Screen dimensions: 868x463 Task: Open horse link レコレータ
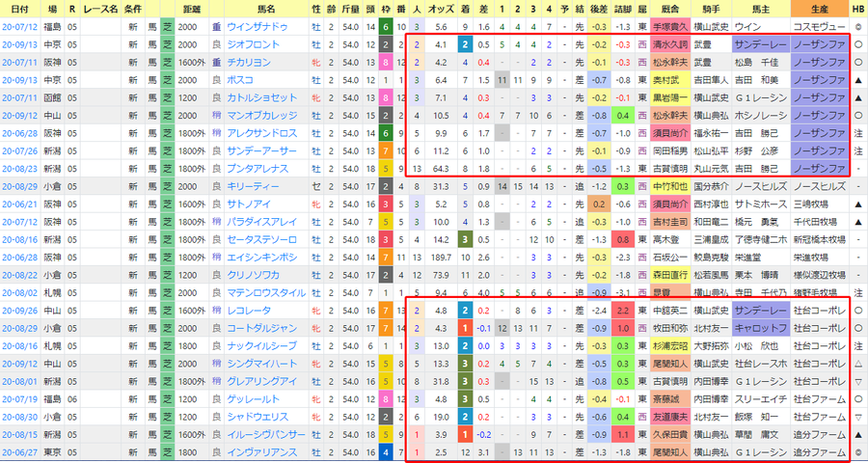[x=249, y=311]
